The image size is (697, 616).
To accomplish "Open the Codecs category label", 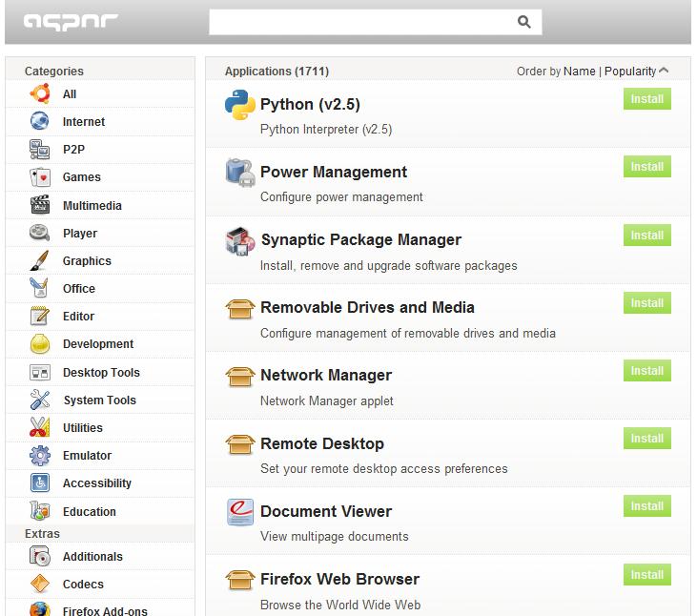I will (x=83, y=584).
